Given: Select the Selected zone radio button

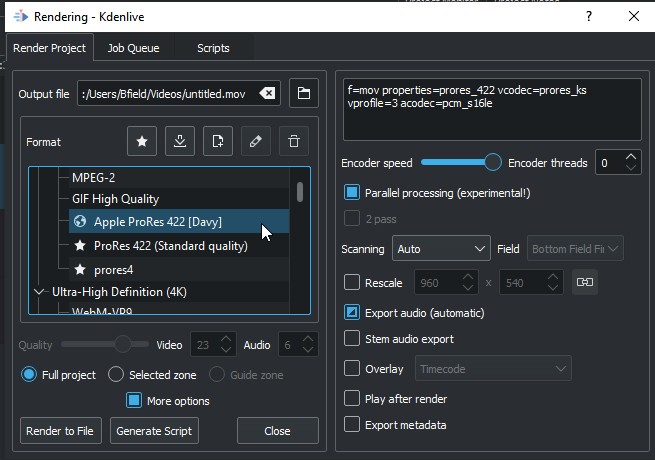Looking at the screenshot, I should point(116,374).
